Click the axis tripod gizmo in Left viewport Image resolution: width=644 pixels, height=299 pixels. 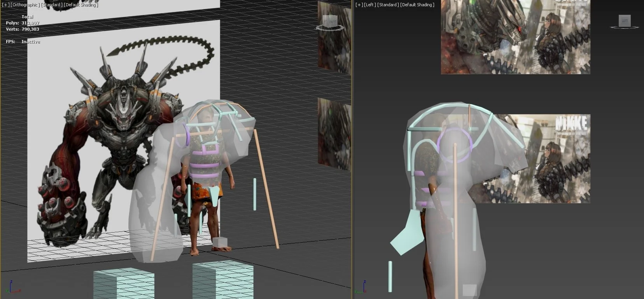coord(361,287)
